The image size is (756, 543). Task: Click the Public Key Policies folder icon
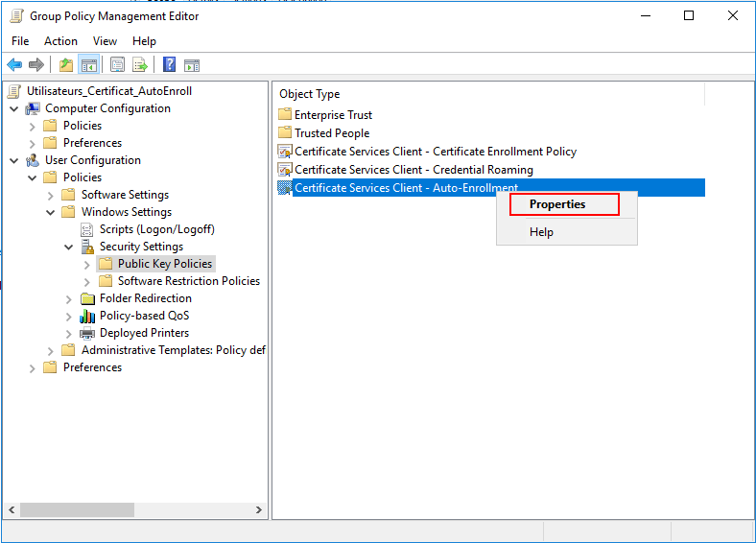[106, 264]
